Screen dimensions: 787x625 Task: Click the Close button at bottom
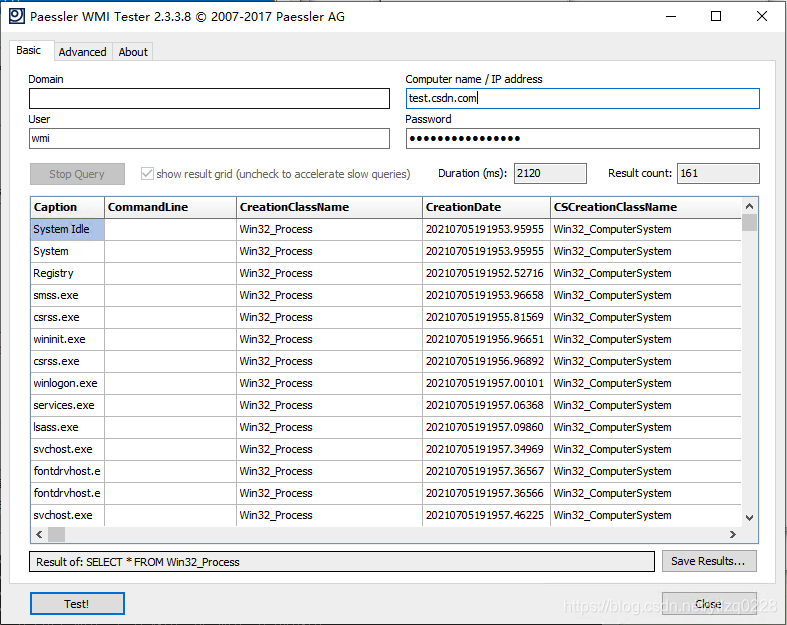pyautogui.click(x=709, y=603)
